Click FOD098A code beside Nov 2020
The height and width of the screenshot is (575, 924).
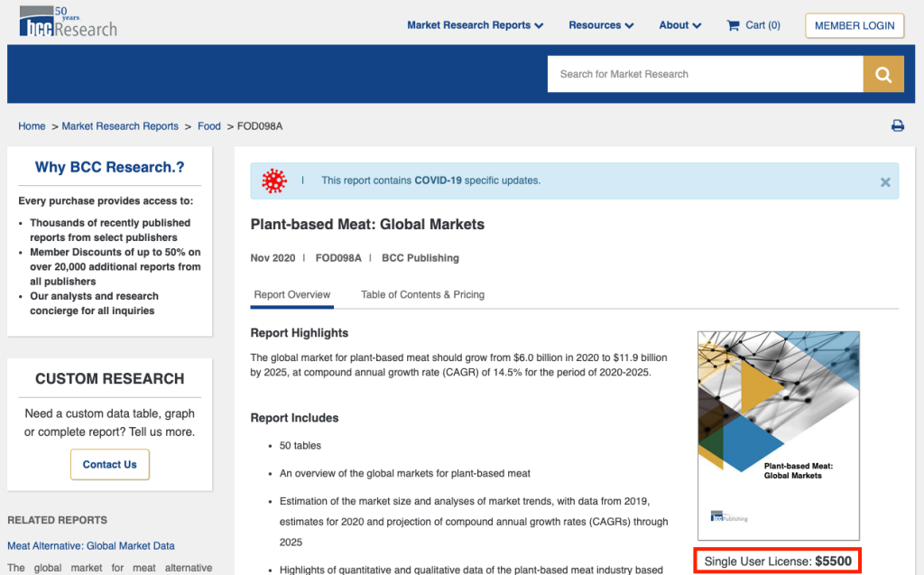click(x=338, y=258)
